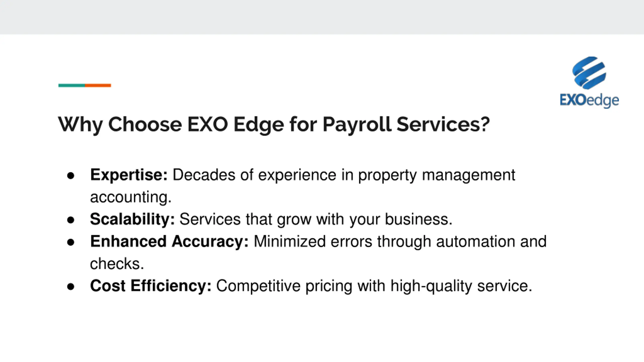The width and height of the screenshot is (644, 362).
Task: Select the teal segment of the accent line
Action: 72,85
